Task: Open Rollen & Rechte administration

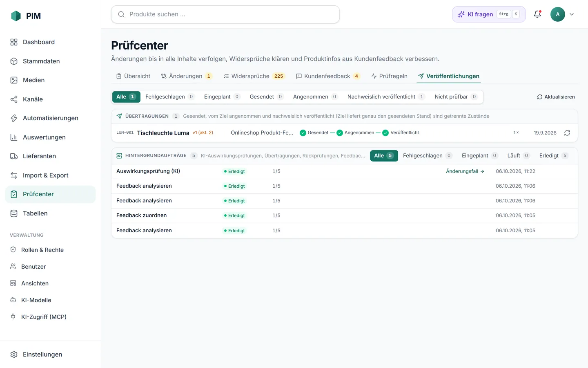Action: (50, 250)
